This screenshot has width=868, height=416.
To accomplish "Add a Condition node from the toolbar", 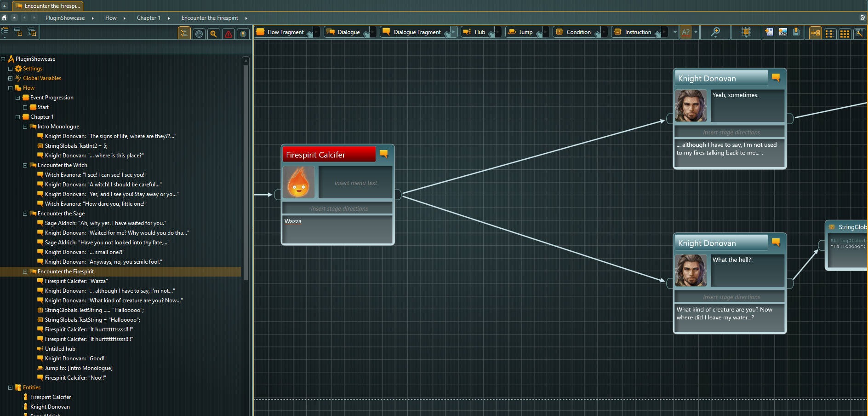I will (577, 32).
